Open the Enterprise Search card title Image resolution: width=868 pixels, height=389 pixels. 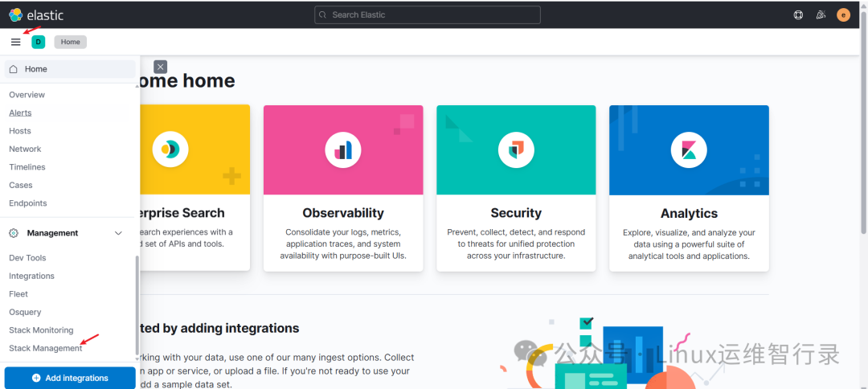pos(182,213)
